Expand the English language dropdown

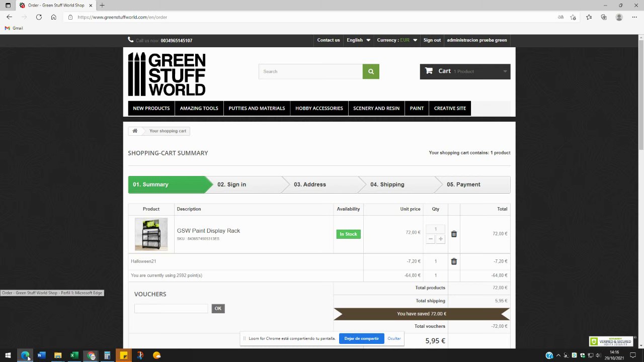point(358,40)
